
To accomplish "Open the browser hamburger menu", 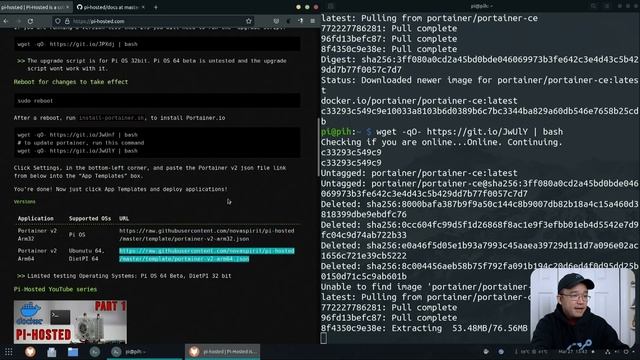I will [x=313, y=21].
